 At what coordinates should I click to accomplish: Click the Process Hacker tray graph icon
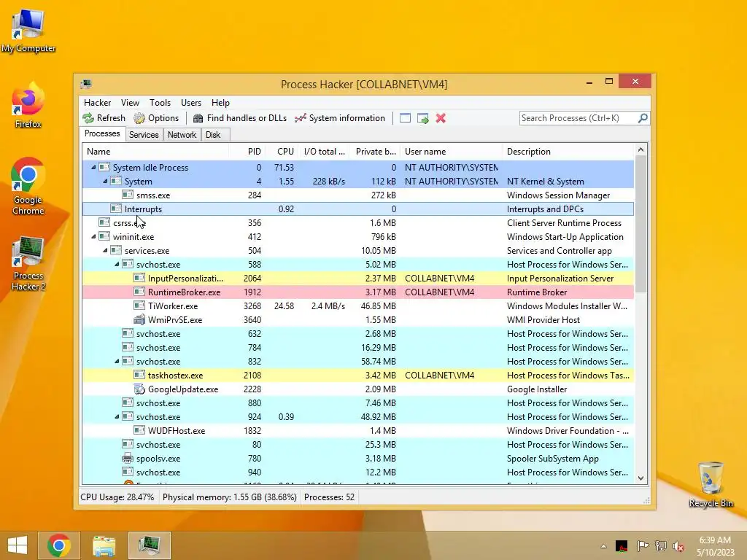click(622, 545)
